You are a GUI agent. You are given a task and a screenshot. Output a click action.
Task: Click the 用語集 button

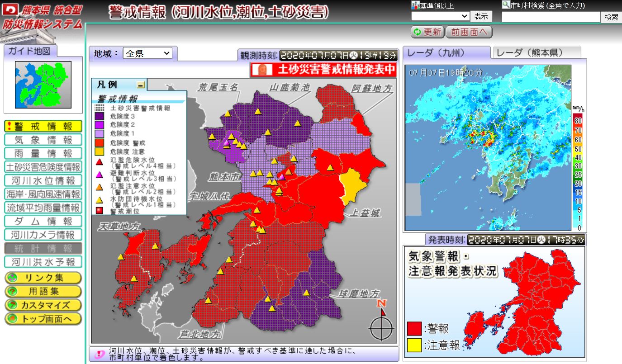click(43, 291)
